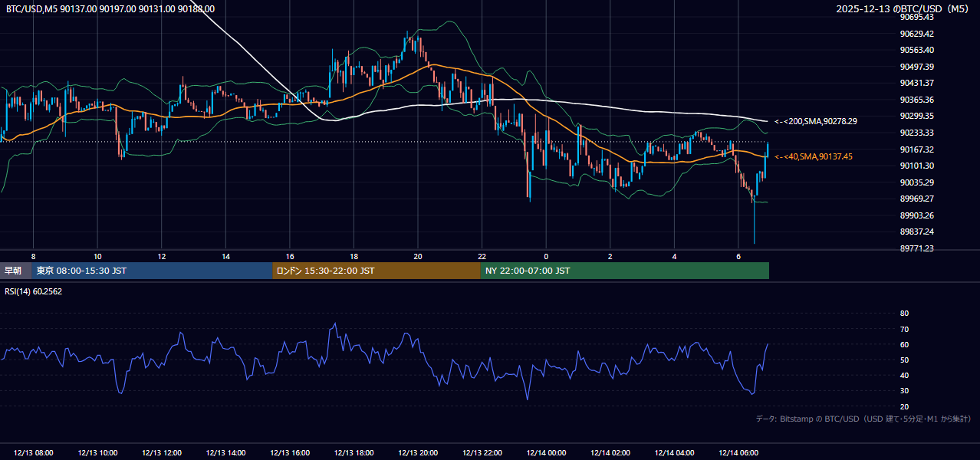
Task: Select the 89969.27 price axis label
Action: (917, 199)
